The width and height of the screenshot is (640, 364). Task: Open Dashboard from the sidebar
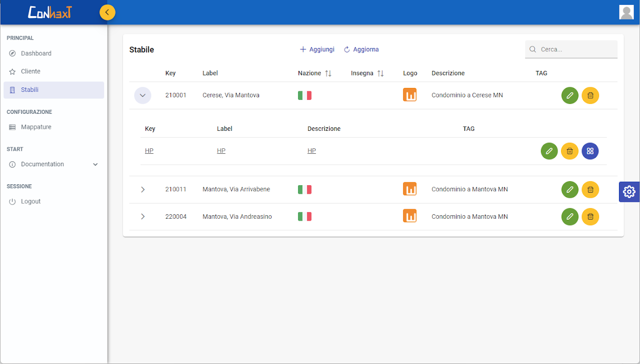(36, 53)
